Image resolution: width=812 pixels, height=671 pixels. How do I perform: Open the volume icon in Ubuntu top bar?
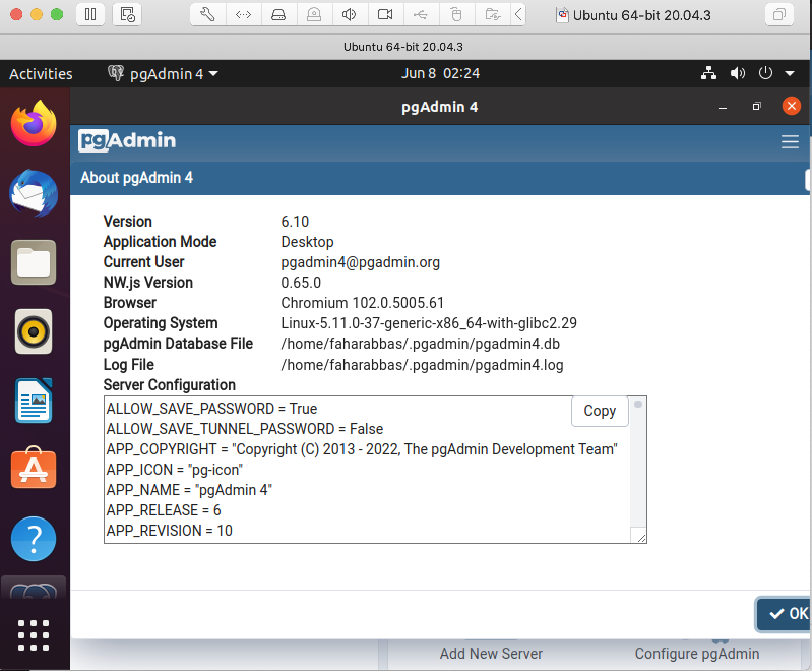(x=737, y=74)
